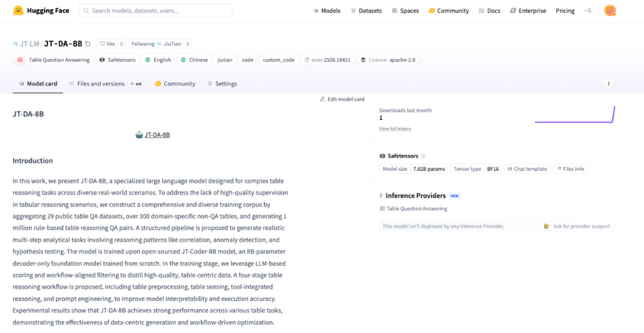This screenshot has height=333, width=644.
Task: Click the Safetensors library tag
Action: (x=117, y=60)
